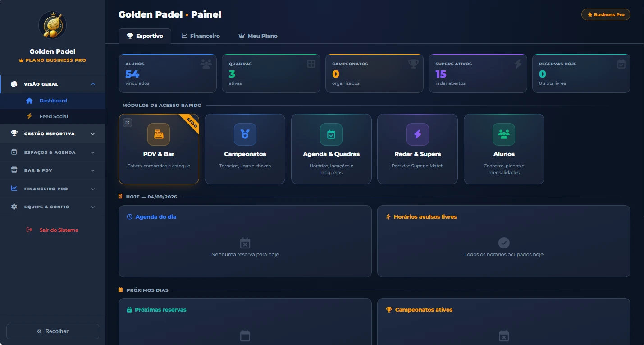Click 'Nenhuma reserva para hoje' text

click(245, 254)
